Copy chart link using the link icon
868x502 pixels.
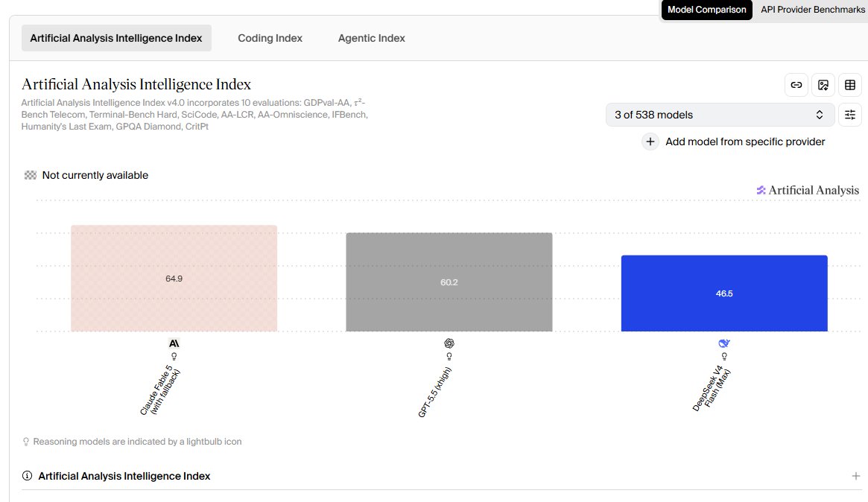click(x=796, y=85)
